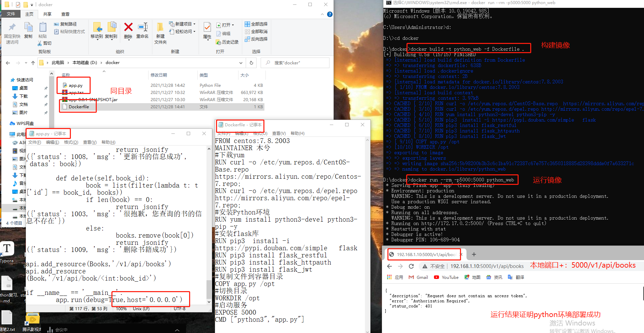Click the Copy icon in the ribbon
The height and width of the screenshot is (333, 644).
click(x=29, y=27)
